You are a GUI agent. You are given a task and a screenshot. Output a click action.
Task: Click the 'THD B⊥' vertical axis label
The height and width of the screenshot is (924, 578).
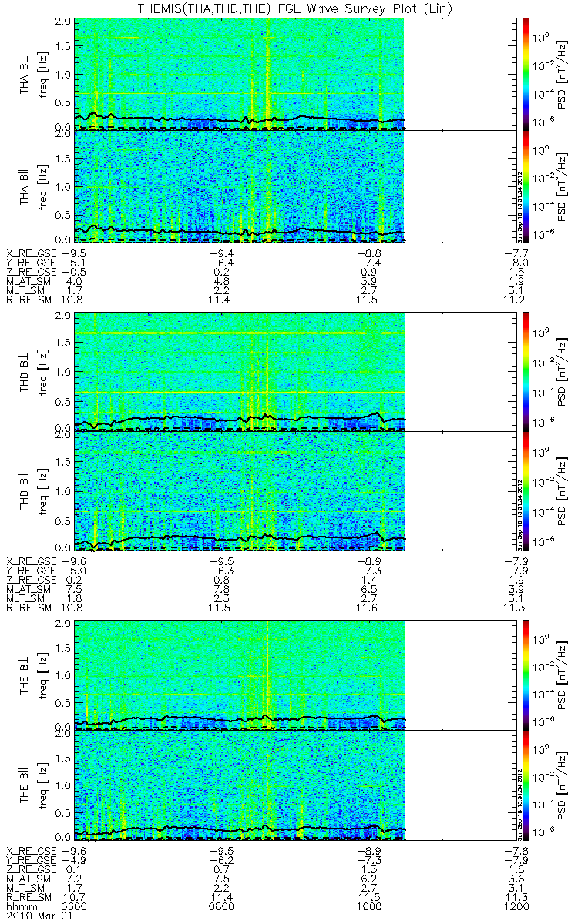(25, 372)
